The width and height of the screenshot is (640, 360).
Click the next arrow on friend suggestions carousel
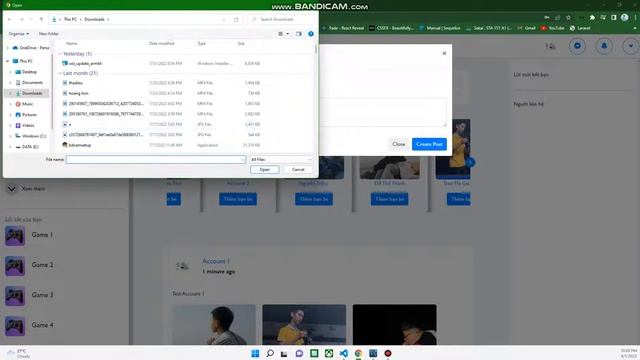coord(470,162)
